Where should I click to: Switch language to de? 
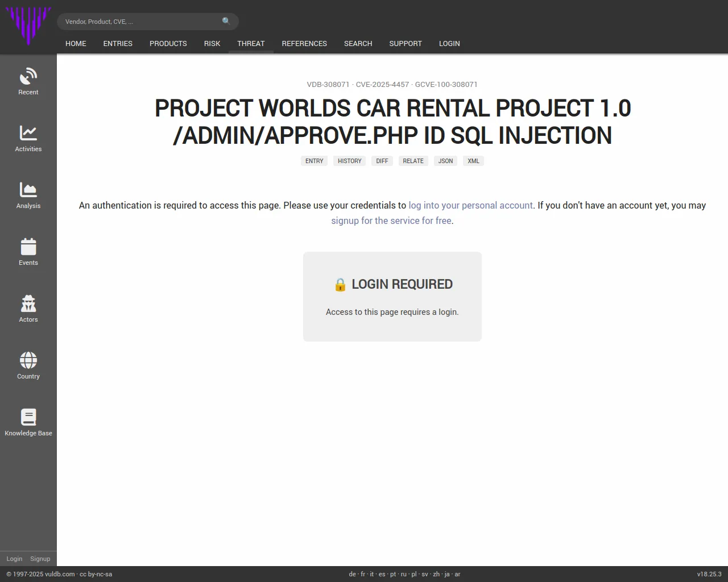[x=352, y=574]
